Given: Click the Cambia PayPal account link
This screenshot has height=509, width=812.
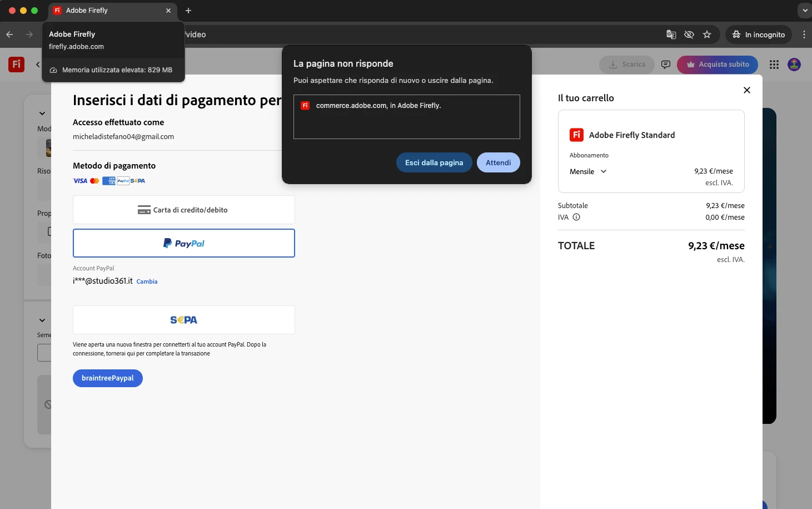Looking at the screenshot, I should [x=147, y=282].
